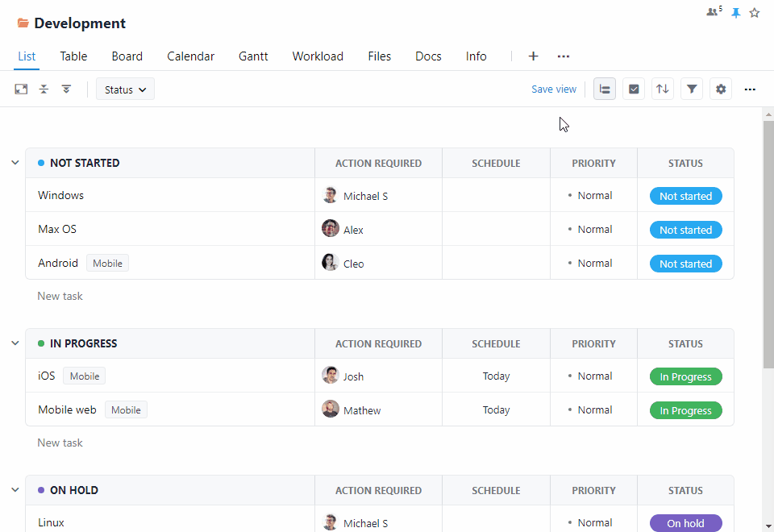Open priority Normal of iOS task
Screen dimensions: 774x532
pos(590,376)
